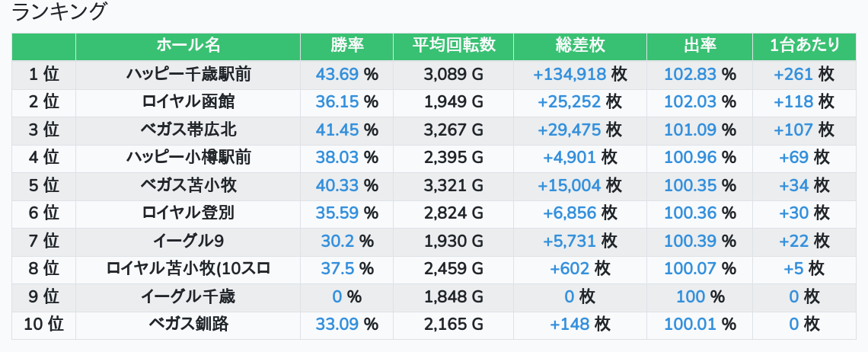Screen dimensions: 868x352
Task: Open ロイヤル函館 hall name
Action: click(188, 102)
